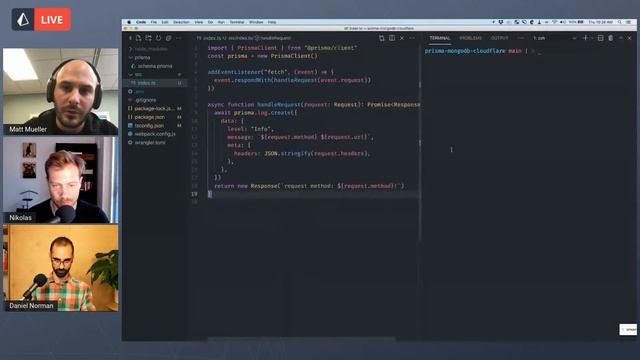Switch to the PROBLEMS panel tab
This screenshot has height=360, width=640.
click(x=471, y=38)
